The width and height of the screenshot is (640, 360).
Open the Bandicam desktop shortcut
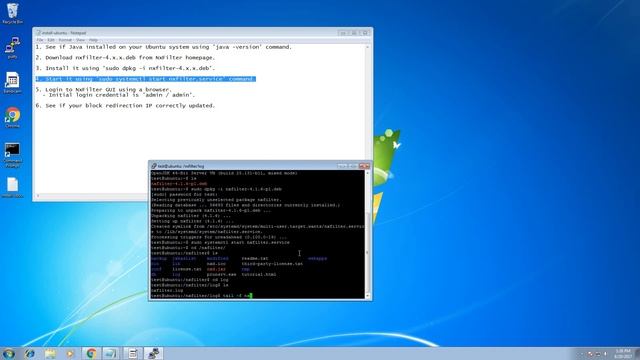(13, 82)
